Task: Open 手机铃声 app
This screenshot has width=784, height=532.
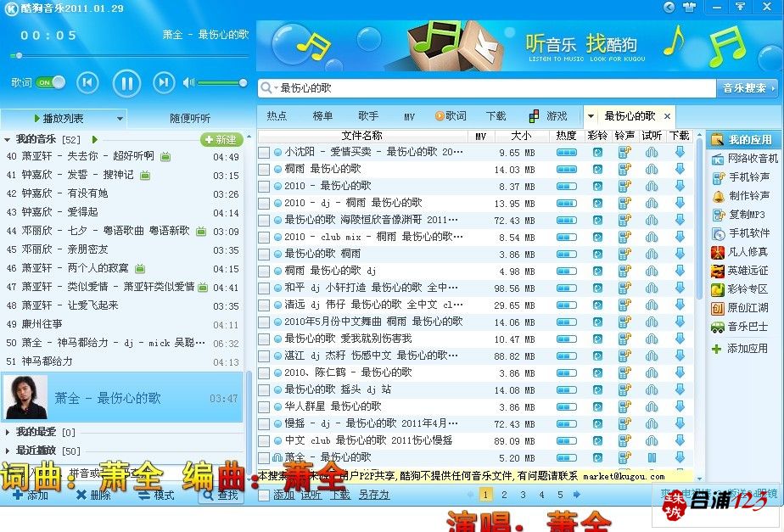Action: (741, 177)
